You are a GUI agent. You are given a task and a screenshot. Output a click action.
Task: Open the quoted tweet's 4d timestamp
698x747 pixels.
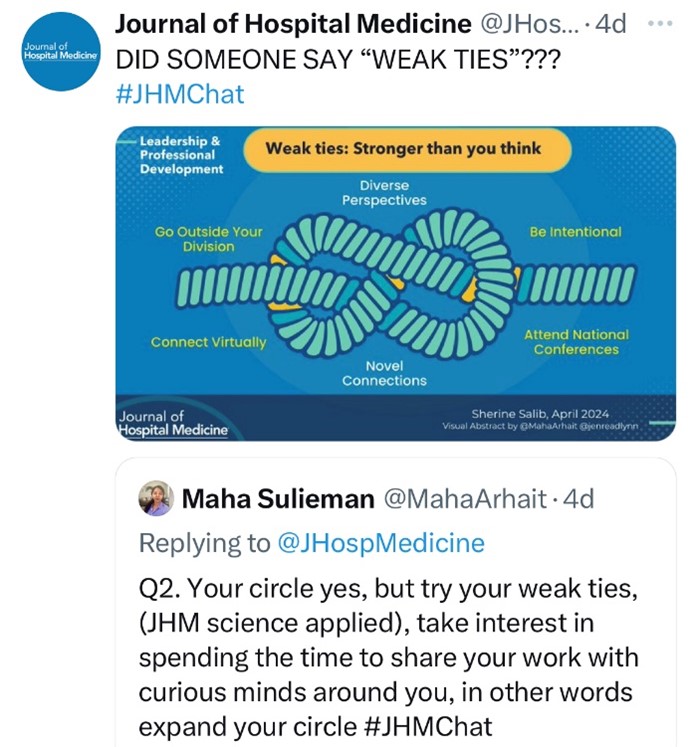coord(581,498)
